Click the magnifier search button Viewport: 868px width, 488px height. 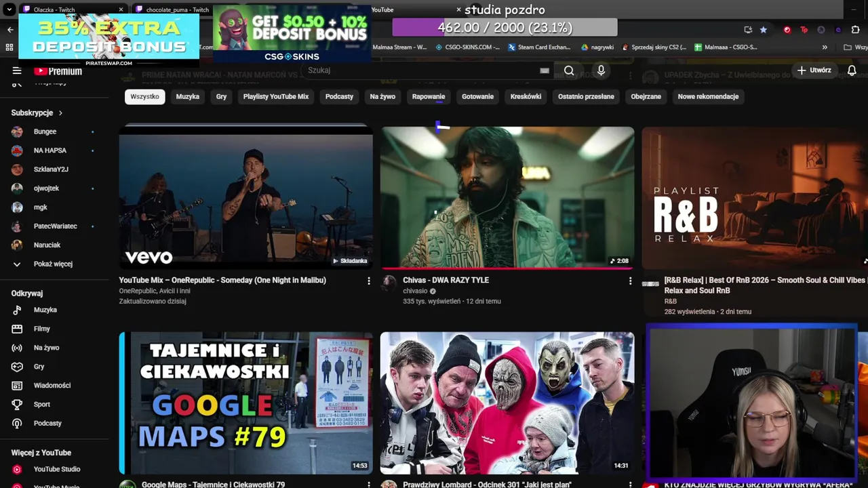(569, 70)
